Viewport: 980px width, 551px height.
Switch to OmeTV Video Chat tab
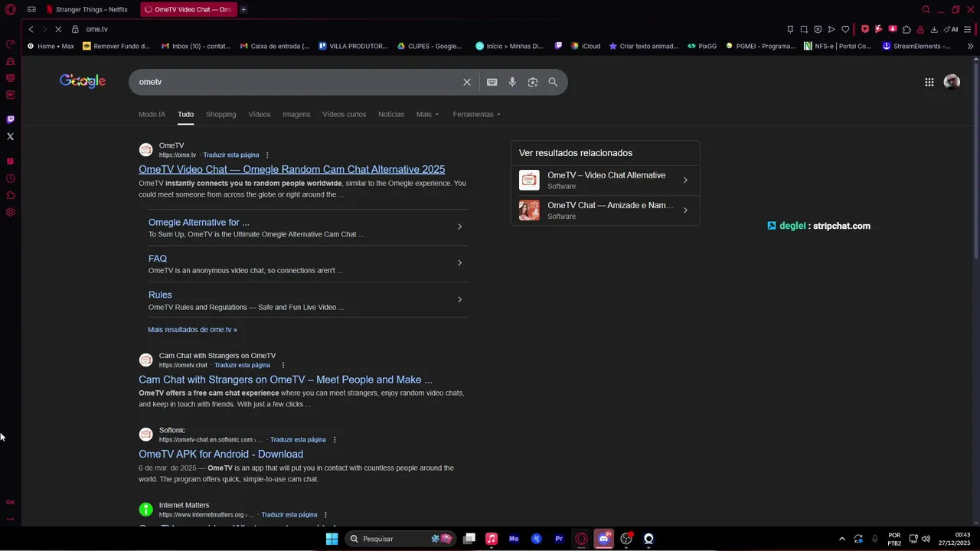pyautogui.click(x=188, y=9)
